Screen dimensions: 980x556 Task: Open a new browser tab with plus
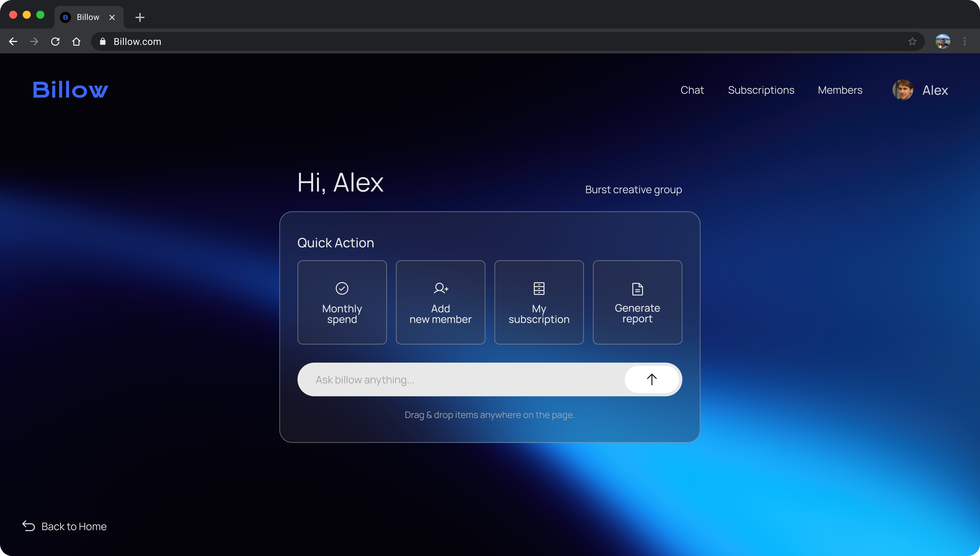click(140, 17)
